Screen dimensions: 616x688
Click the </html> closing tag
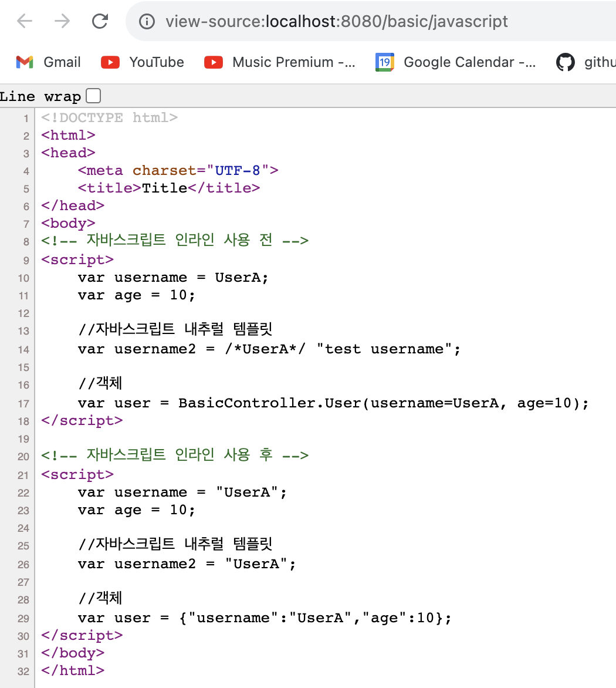[x=73, y=670]
